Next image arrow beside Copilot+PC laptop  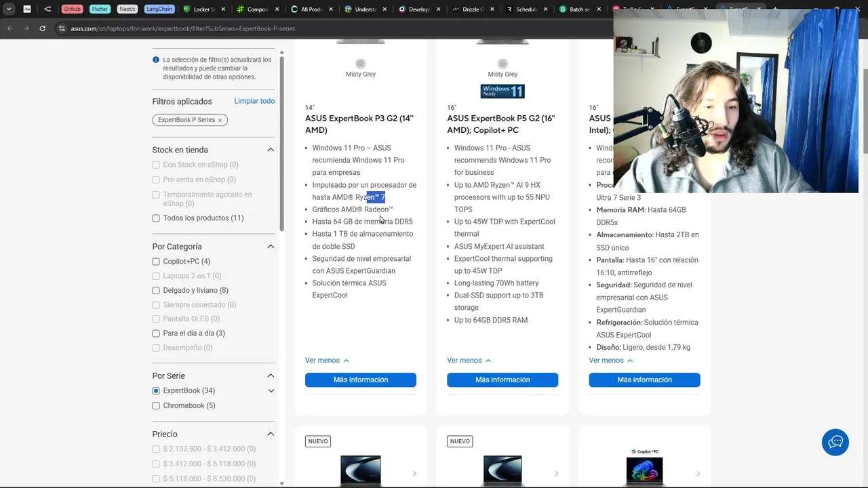coord(698,474)
